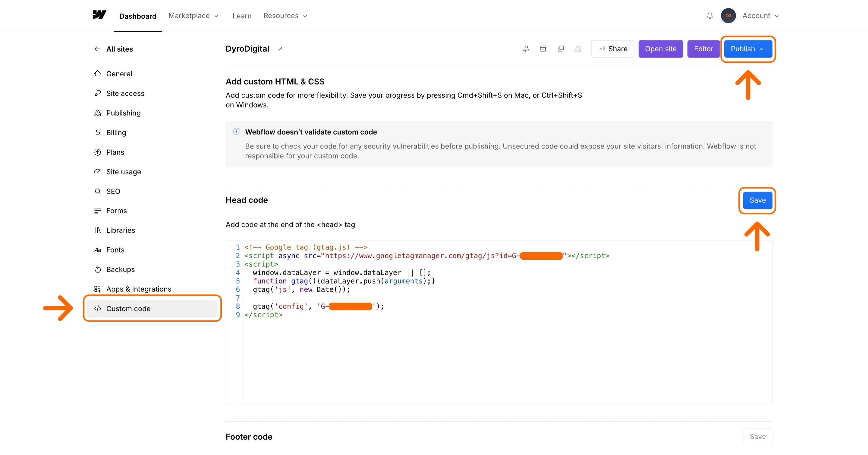Open the SEO settings section
This screenshot has height=455, width=868.
click(x=113, y=191)
